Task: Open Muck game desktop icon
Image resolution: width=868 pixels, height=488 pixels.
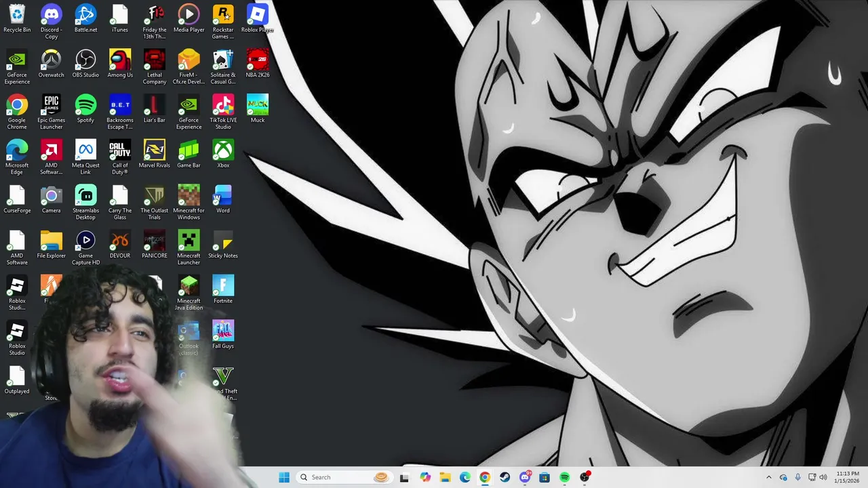Action: pyautogui.click(x=257, y=110)
